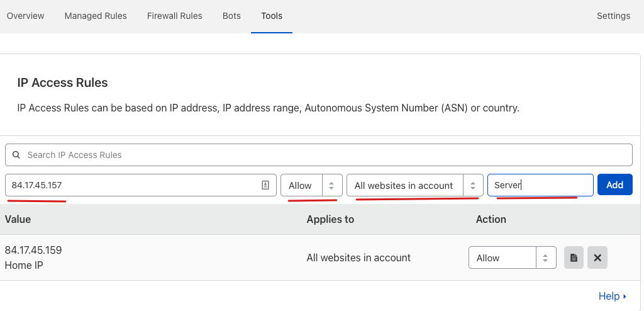Click the magnifier icon in the search bar
Image resolution: width=644 pixels, height=311 pixels.
pyautogui.click(x=16, y=155)
